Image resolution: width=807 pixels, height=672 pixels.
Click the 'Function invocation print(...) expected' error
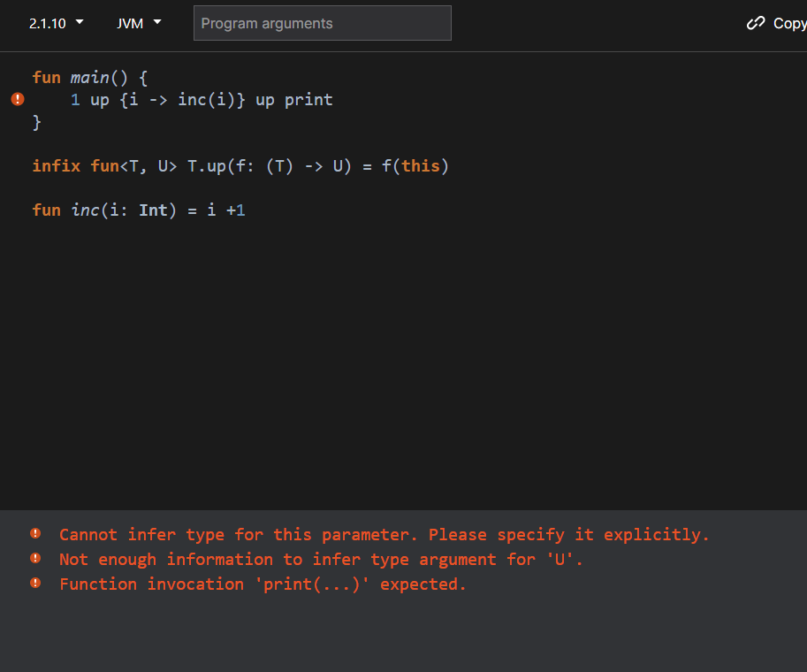pos(263,584)
